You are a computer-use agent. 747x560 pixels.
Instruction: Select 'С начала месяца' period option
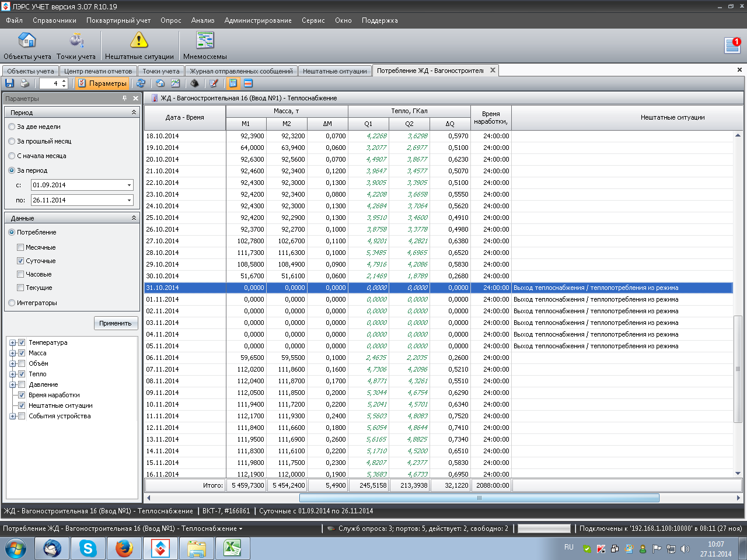(x=12, y=156)
